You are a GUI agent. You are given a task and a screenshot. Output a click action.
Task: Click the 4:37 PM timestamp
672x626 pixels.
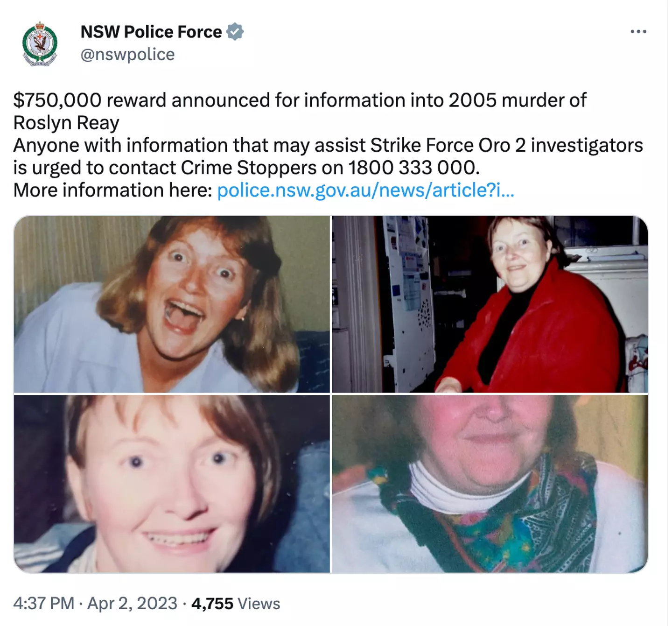pyautogui.click(x=44, y=604)
